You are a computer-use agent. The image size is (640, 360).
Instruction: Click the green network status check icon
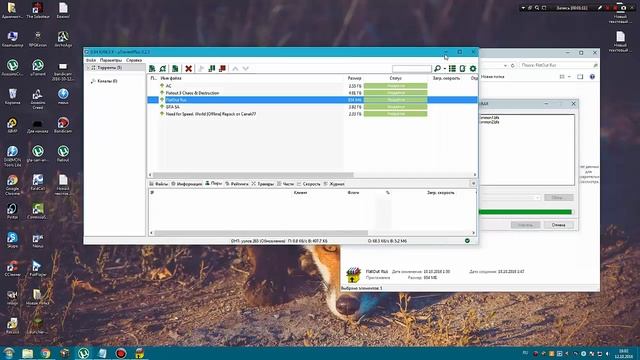[x=467, y=241]
